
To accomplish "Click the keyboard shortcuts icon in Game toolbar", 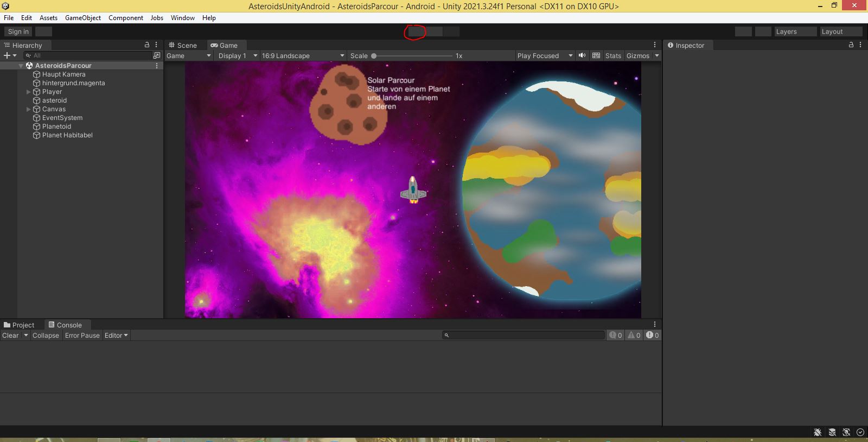I will click(596, 55).
